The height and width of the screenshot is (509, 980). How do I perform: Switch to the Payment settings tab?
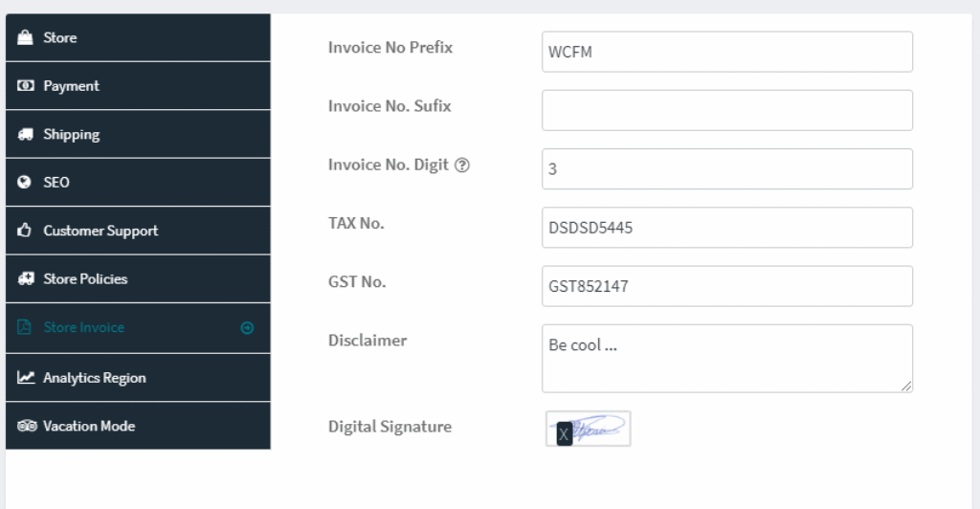[72, 86]
